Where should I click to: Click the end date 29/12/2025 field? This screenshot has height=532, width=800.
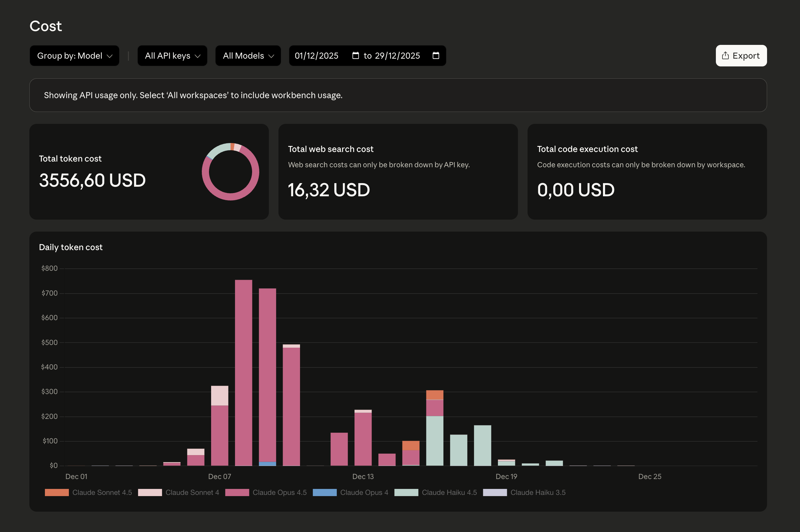pos(397,56)
